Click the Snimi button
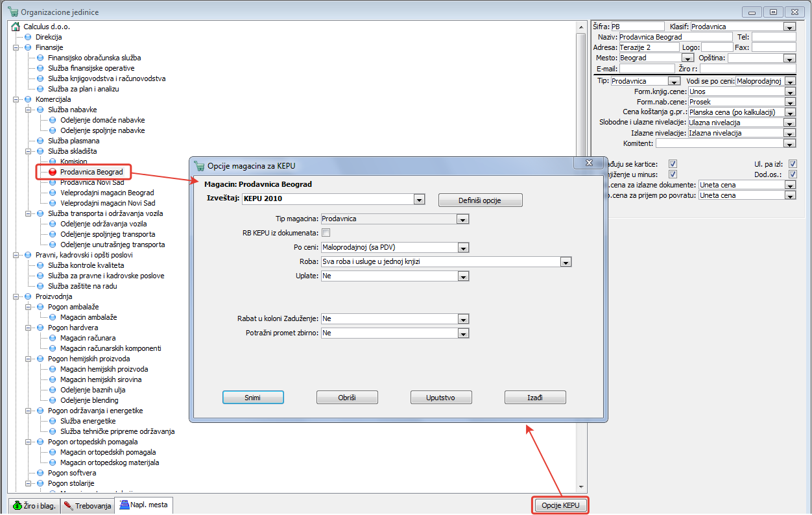The width and height of the screenshot is (812, 515). point(253,397)
